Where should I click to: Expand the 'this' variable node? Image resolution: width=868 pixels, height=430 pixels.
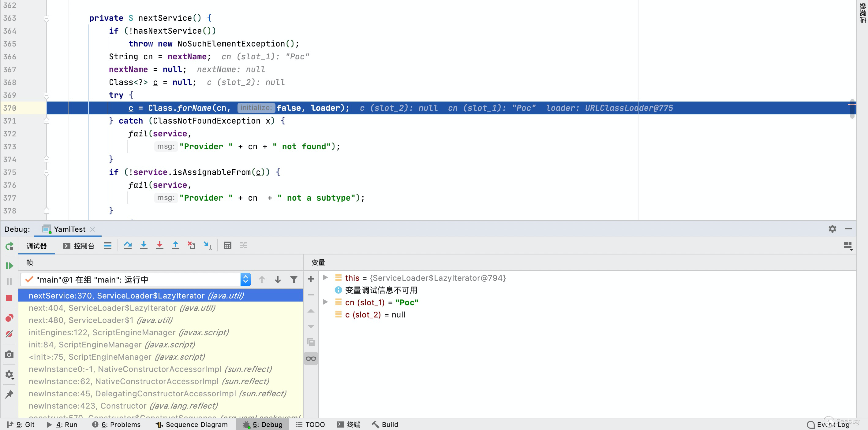pos(326,277)
